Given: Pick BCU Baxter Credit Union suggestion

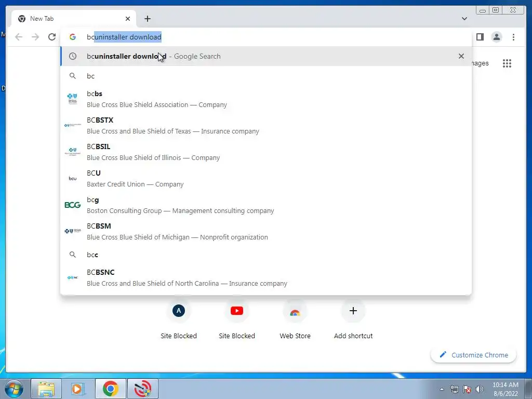Looking at the screenshot, I should point(265,179).
